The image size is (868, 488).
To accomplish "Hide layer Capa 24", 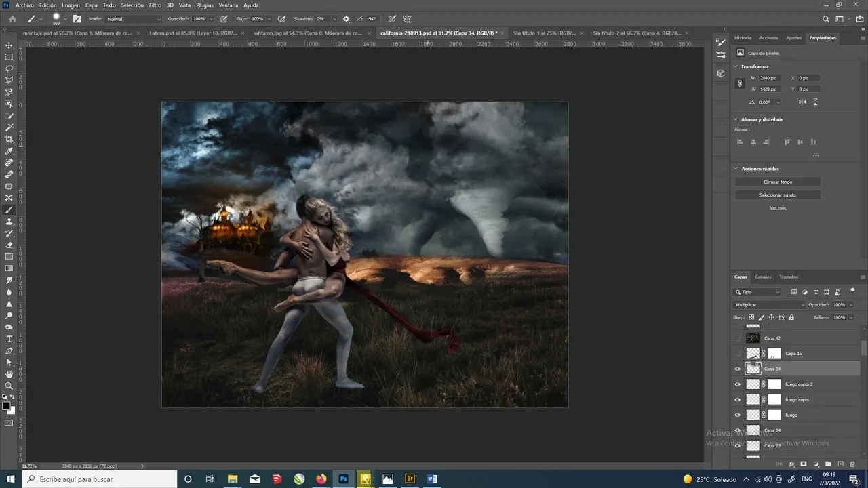I will point(738,430).
